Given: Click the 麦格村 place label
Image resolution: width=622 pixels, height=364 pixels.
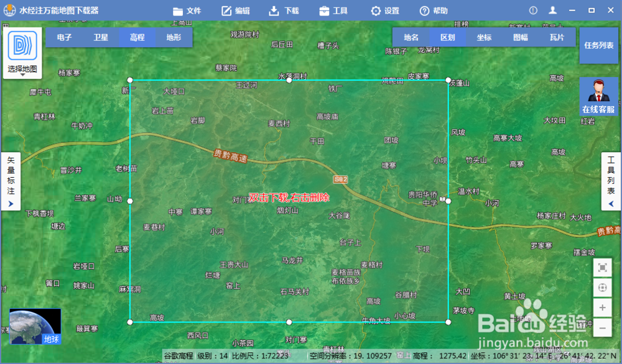Looking at the screenshot, I should (x=372, y=265).
